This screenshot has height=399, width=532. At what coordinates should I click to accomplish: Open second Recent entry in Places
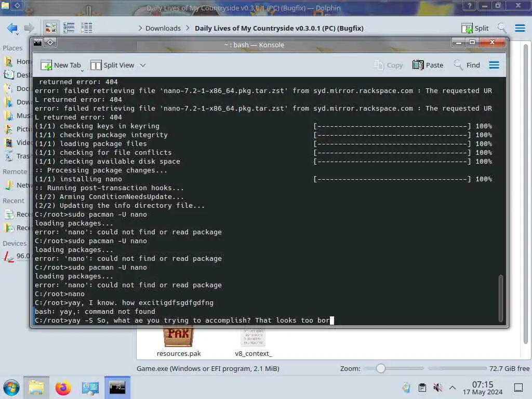pos(17,228)
